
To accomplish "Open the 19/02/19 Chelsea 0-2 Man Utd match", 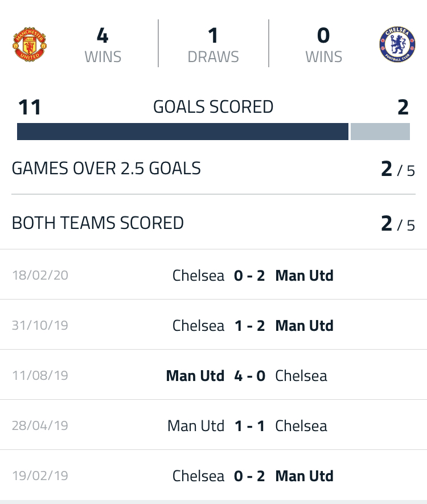I will tap(213, 475).
